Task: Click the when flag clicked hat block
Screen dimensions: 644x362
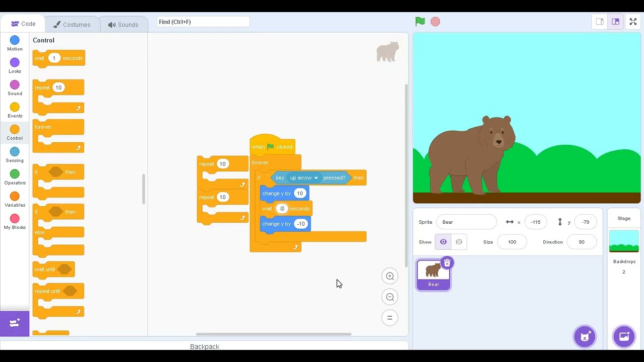Action: [x=272, y=145]
